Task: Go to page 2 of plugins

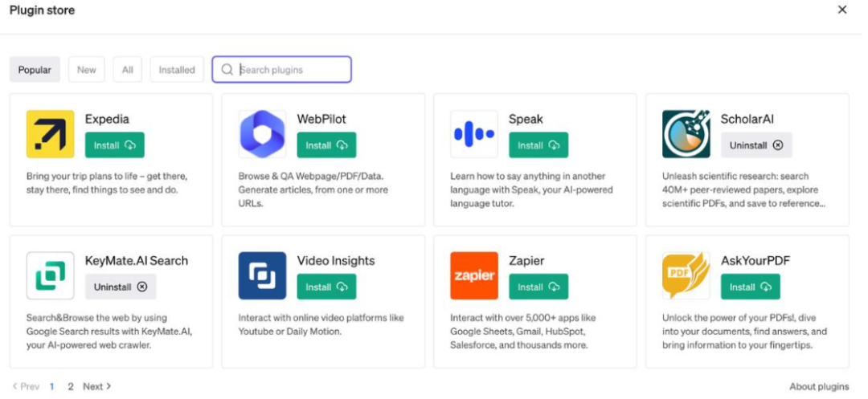Action: click(x=70, y=387)
